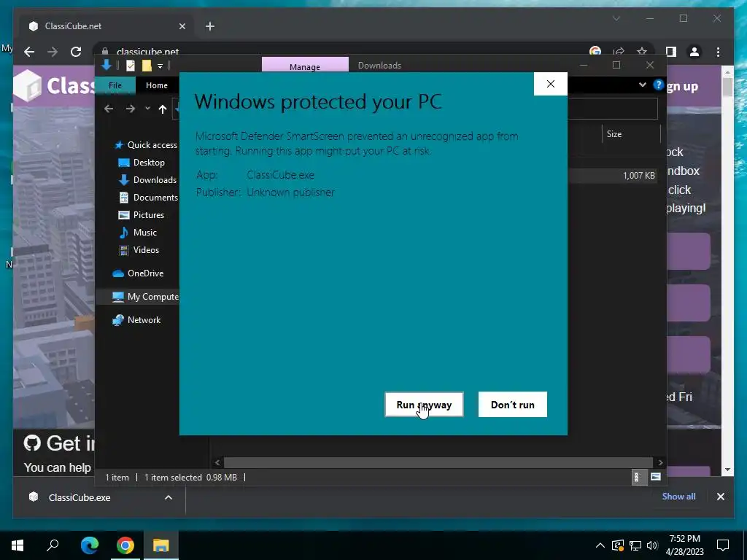Open Network in navigation pane

click(x=144, y=320)
